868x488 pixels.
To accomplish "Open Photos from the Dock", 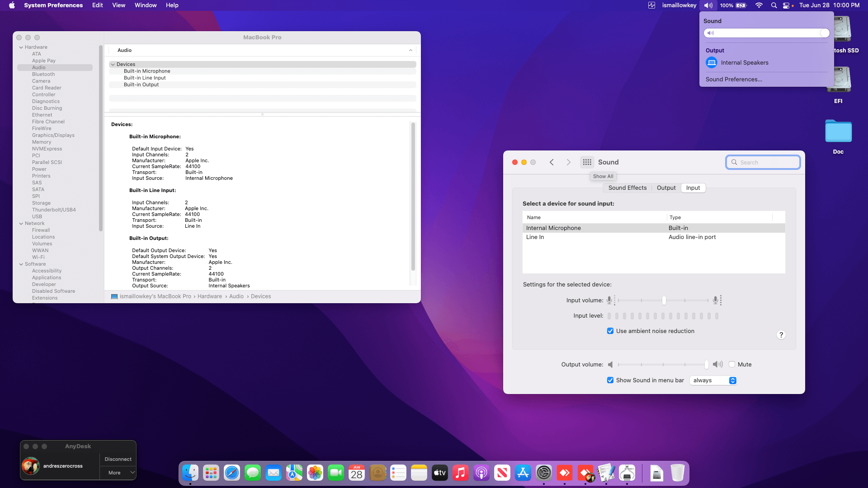I will (315, 473).
